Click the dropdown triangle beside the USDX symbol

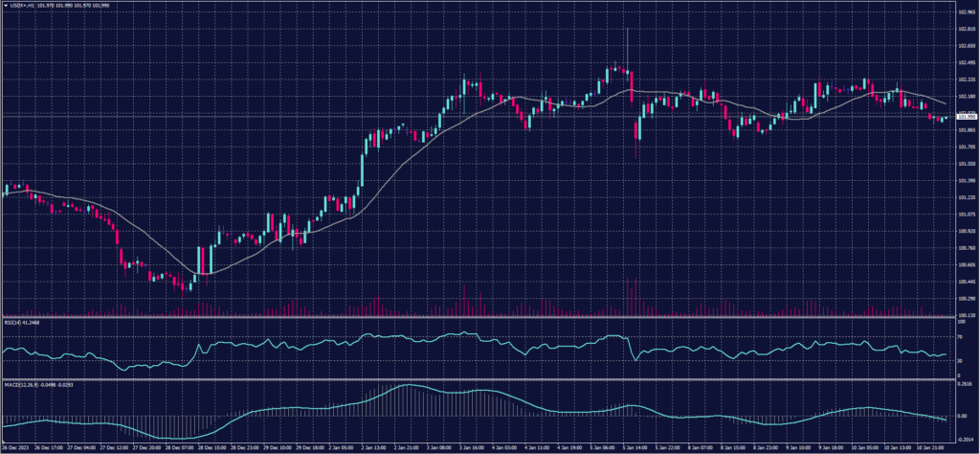coord(4,6)
